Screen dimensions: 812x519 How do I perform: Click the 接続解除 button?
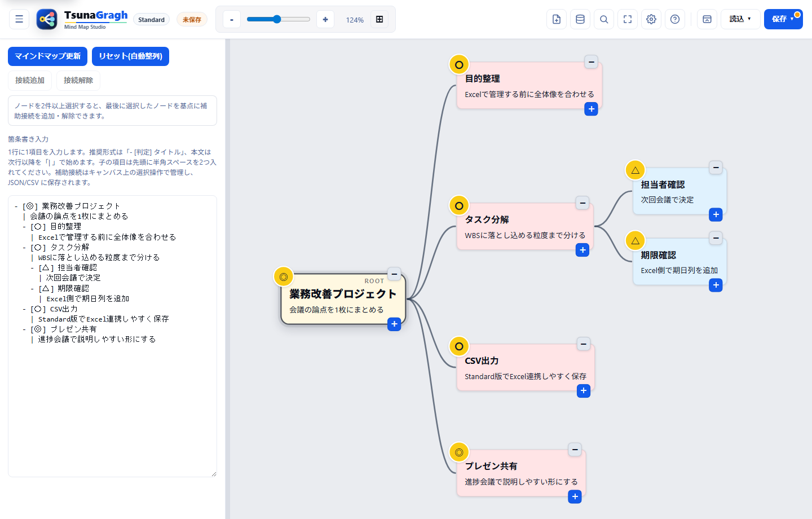click(x=78, y=81)
